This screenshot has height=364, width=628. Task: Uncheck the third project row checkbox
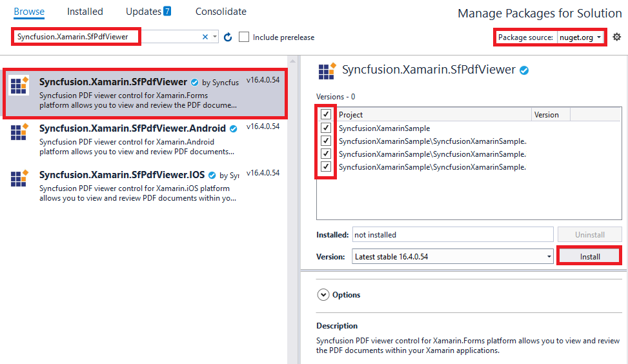[326, 154]
